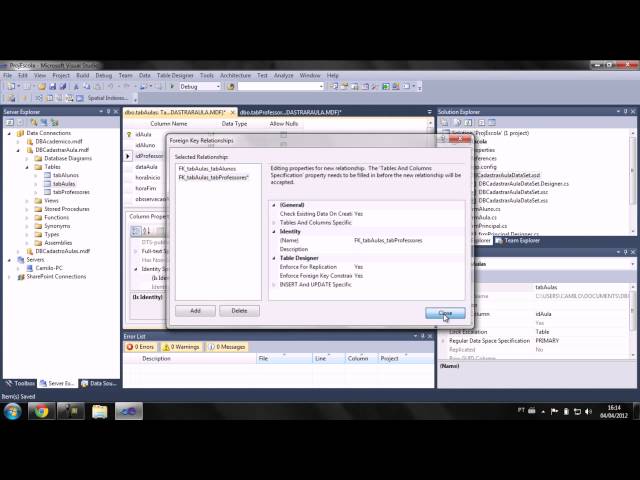Image resolution: width=640 pixels, height=480 pixels.
Task: Collapse the Data Connections node
Action: (x=9, y=133)
